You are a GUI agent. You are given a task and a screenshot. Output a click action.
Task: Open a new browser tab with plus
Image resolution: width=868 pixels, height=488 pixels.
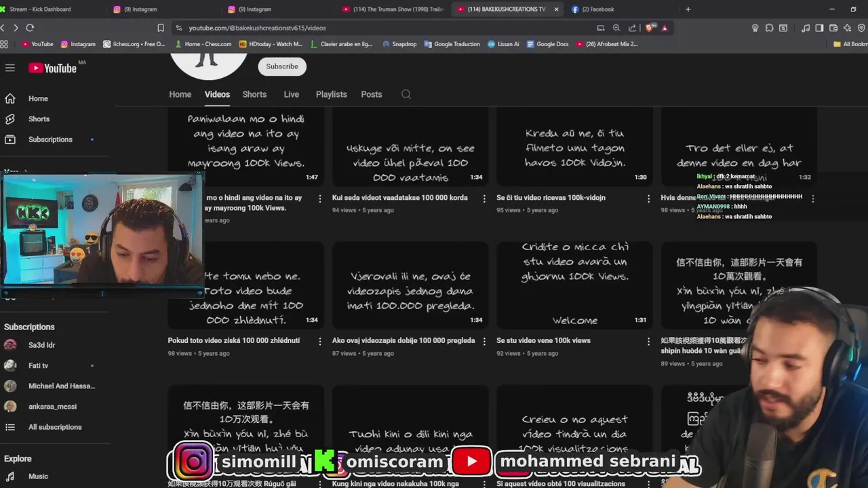[688, 9]
